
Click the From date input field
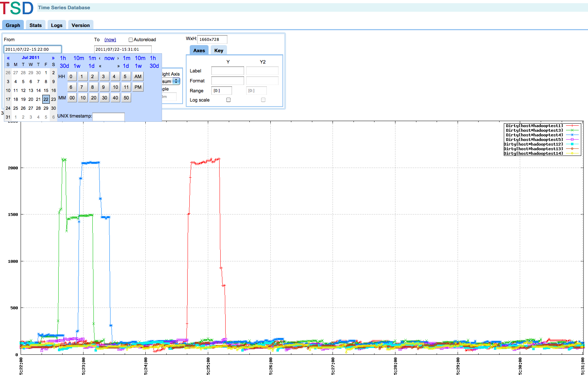pos(33,49)
